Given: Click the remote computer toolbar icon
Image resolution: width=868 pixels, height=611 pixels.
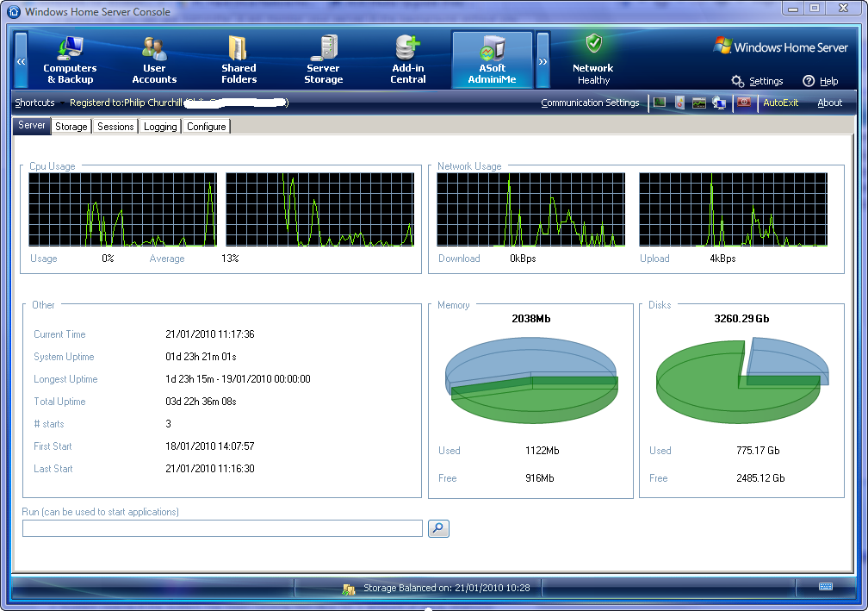Looking at the screenshot, I should [719, 103].
